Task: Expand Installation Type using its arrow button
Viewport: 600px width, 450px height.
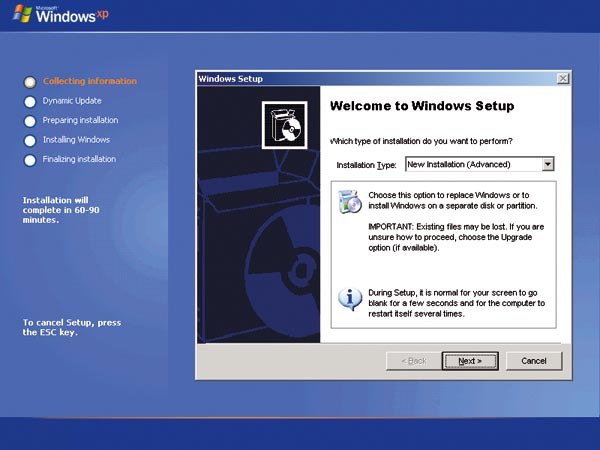Action: (548, 164)
